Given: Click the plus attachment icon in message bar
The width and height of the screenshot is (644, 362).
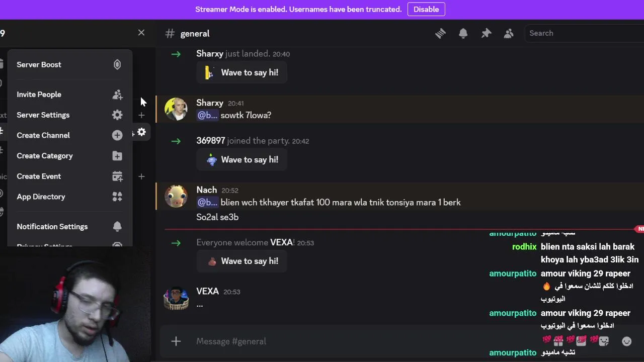Looking at the screenshot, I should coord(176,341).
